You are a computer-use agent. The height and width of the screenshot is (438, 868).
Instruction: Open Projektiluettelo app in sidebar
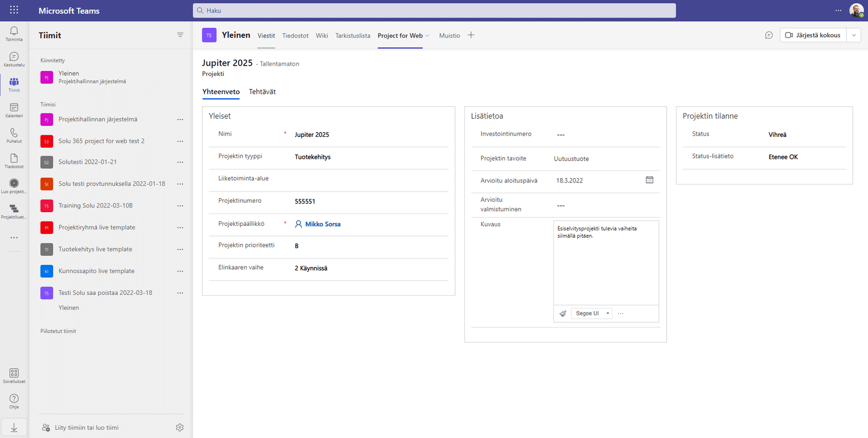pos(14,212)
